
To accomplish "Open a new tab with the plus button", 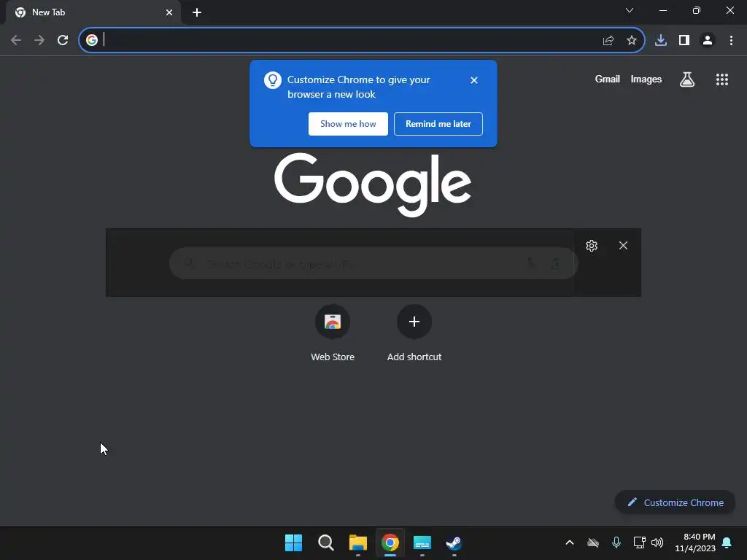I will pyautogui.click(x=197, y=12).
